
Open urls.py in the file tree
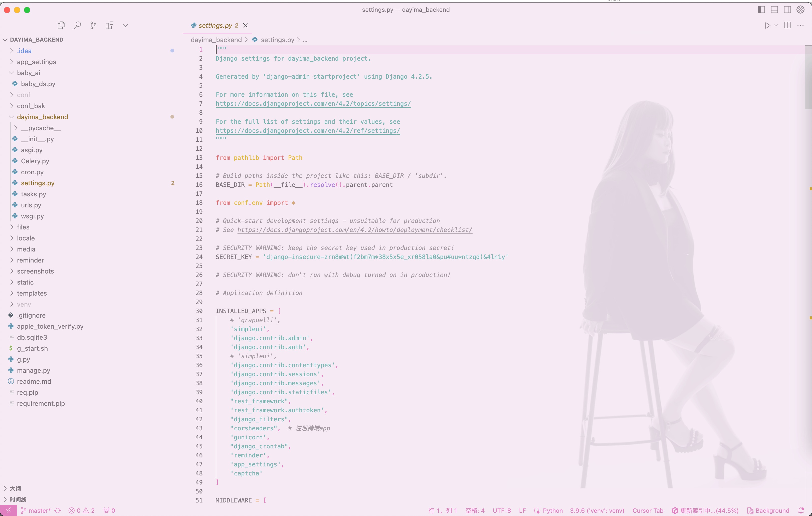pos(31,205)
